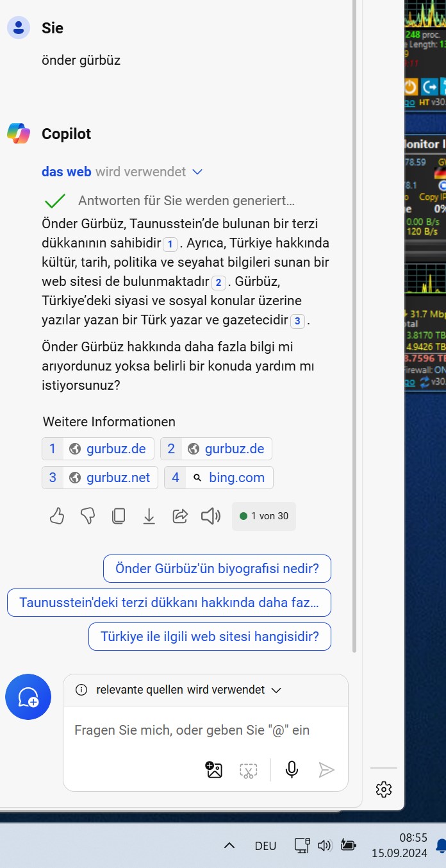Click the 'Weitere Informationen' heading

click(x=109, y=422)
